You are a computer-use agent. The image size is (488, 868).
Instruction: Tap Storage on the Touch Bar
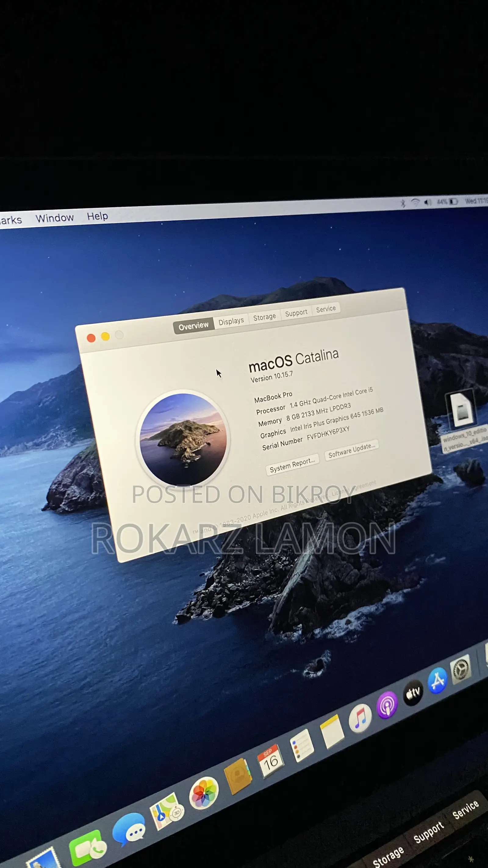pyautogui.click(x=388, y=857)
